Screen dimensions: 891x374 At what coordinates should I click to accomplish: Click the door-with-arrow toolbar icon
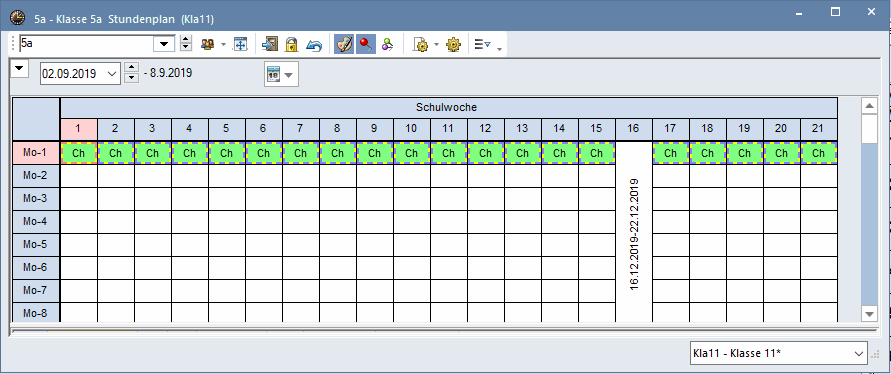[270, 45]
